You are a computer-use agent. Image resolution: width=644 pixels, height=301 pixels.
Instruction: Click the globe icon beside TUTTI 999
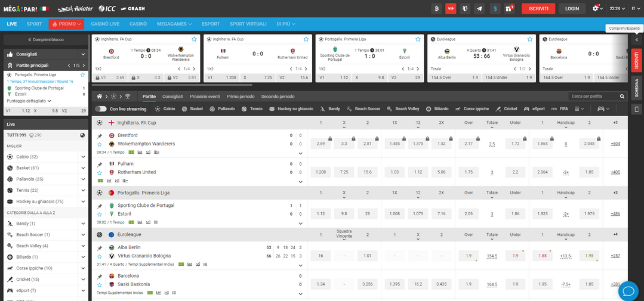[x=82, y=135]
